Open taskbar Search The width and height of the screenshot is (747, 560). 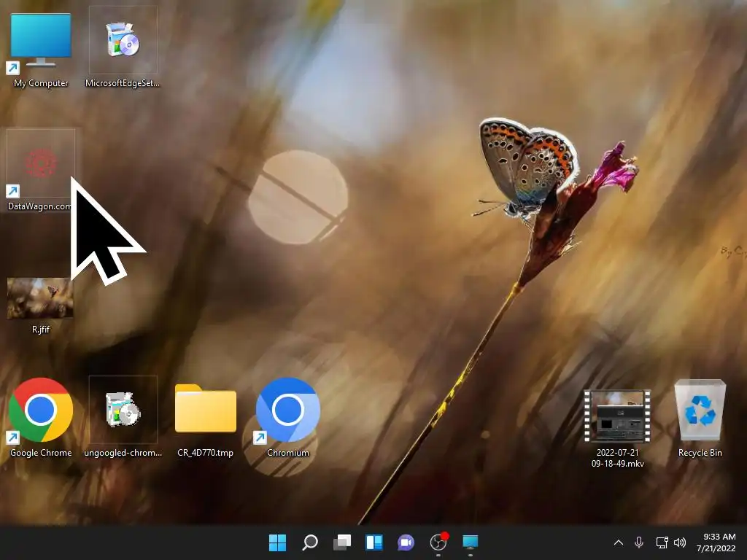(309, 542)
